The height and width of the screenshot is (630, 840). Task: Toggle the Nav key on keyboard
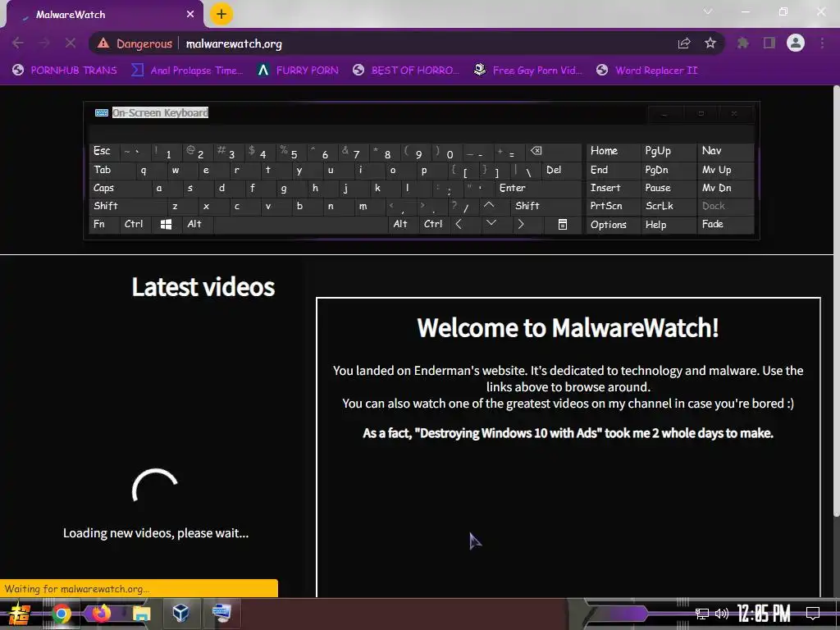click(x=725, y=151)
